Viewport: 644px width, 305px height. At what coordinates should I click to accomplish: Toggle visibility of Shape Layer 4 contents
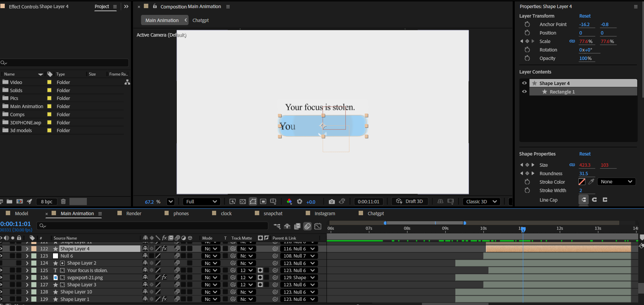point(524,83)
